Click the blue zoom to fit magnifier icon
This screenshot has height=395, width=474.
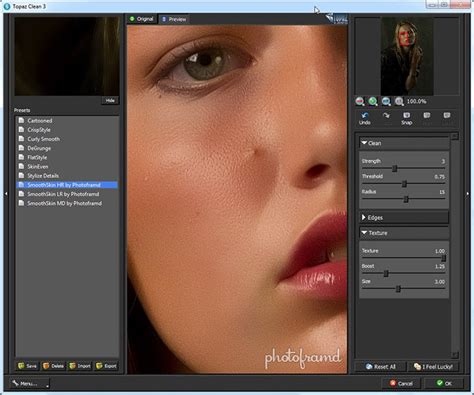pyautogui.click(x=386, y=101)
